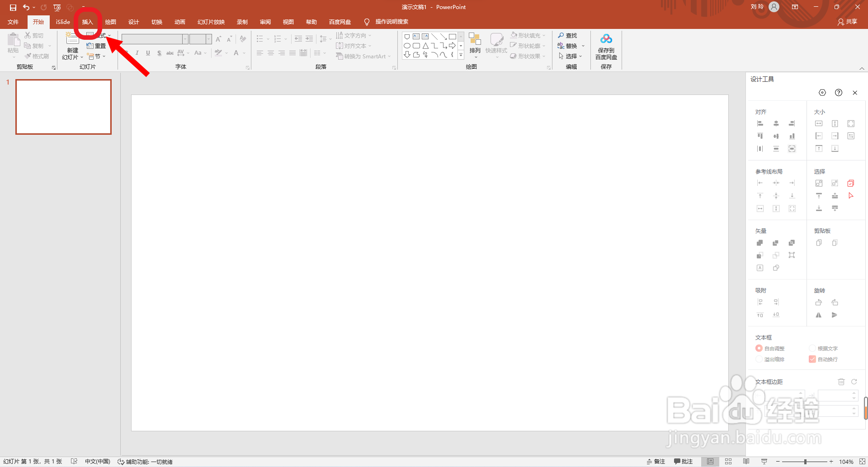Uncheck the 自动换行 checkbox

(x=812, y=359)
